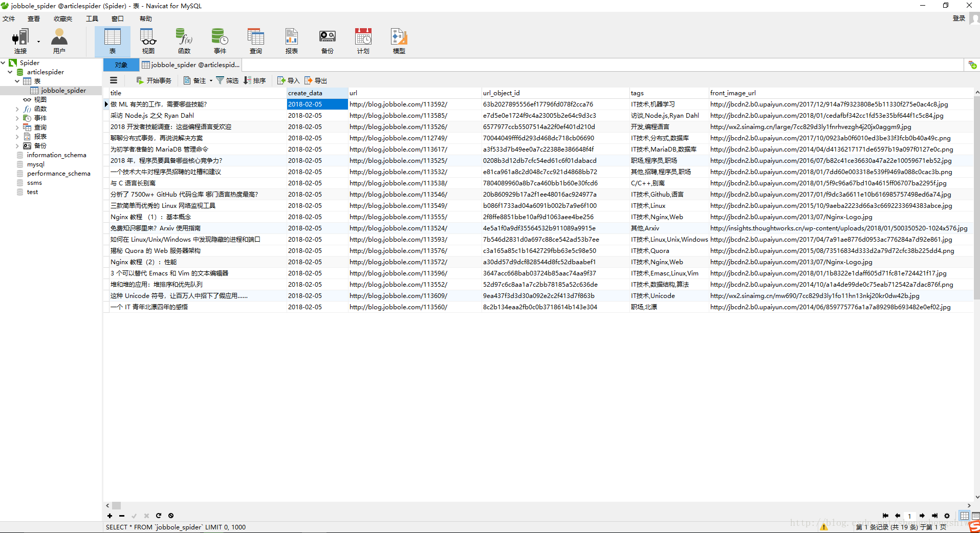
Task: Click the hamburger menu icon above table
Action: click(x=114, y=80)
